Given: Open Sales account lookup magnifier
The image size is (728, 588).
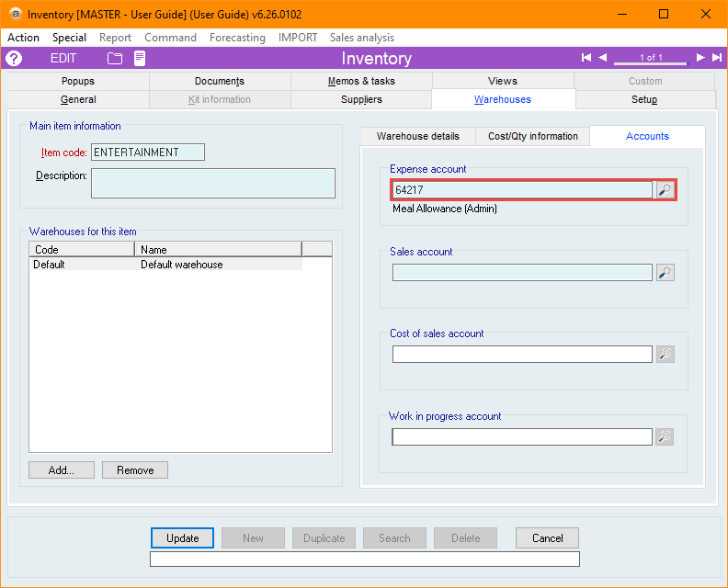Looking at the screenshot, I should [x=665, y=273].
